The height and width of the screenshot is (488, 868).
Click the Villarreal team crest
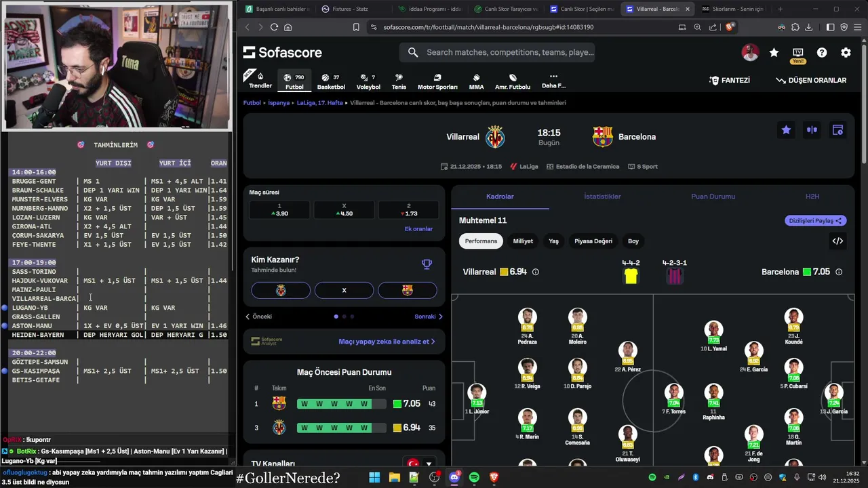[495, 137]
